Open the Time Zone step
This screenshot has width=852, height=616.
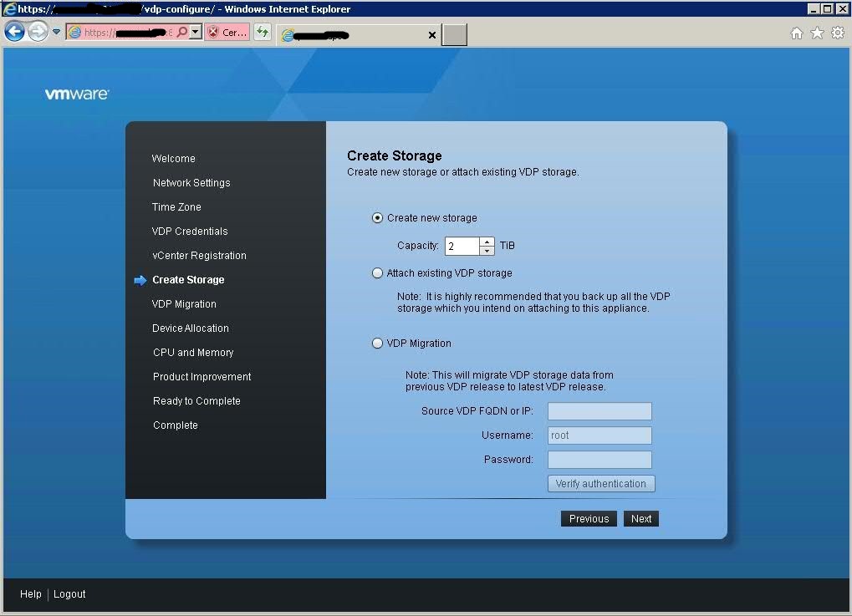176,207
